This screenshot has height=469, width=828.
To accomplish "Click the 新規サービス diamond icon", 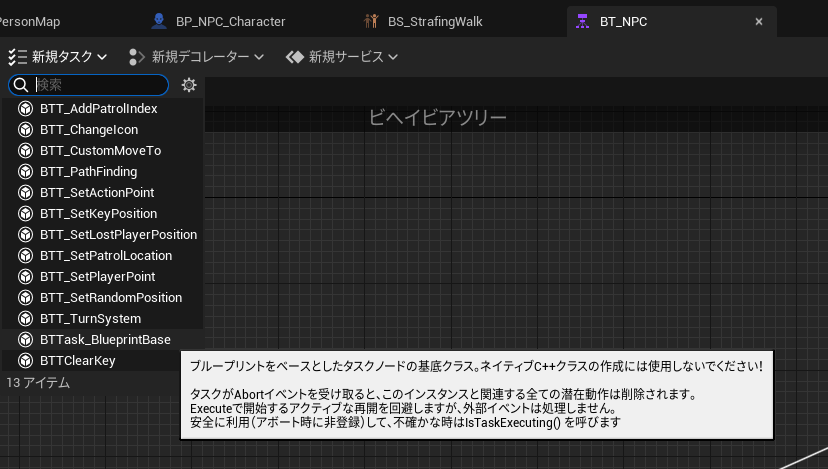I will click(x=295, y=57).
